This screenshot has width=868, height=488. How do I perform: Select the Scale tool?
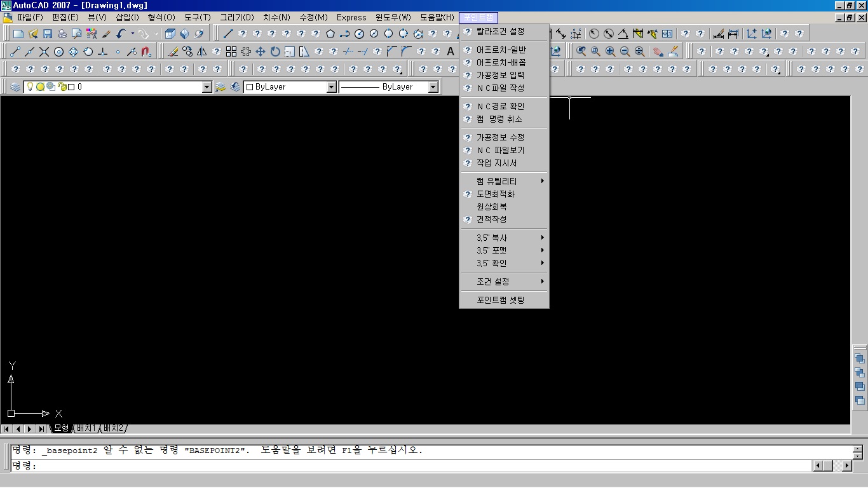(290, 51)
